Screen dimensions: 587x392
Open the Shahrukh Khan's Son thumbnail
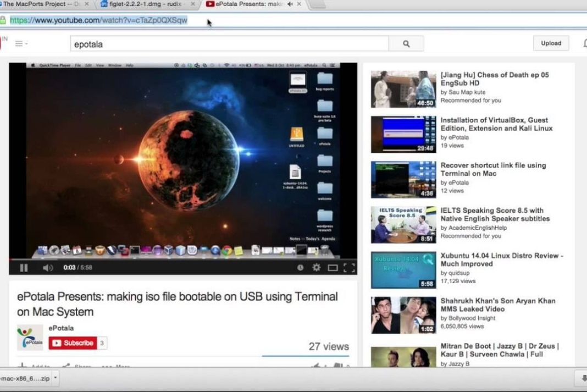coord(403,315)
